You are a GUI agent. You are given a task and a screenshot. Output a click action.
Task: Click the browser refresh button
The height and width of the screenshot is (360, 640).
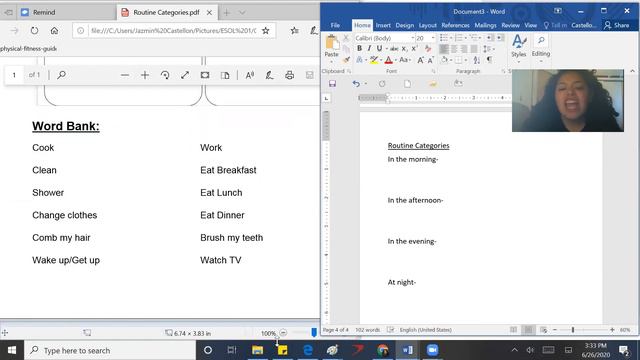pos(34,31)
